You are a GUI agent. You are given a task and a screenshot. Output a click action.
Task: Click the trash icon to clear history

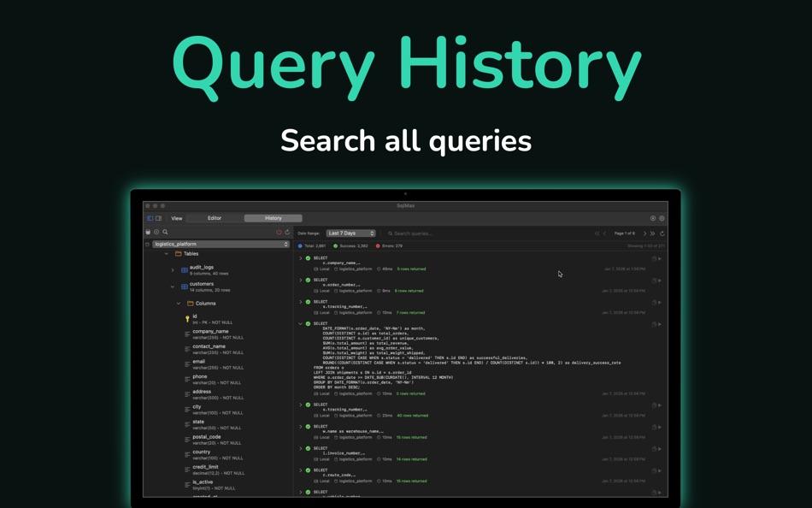pyautogui.click(x=149, y=233)
